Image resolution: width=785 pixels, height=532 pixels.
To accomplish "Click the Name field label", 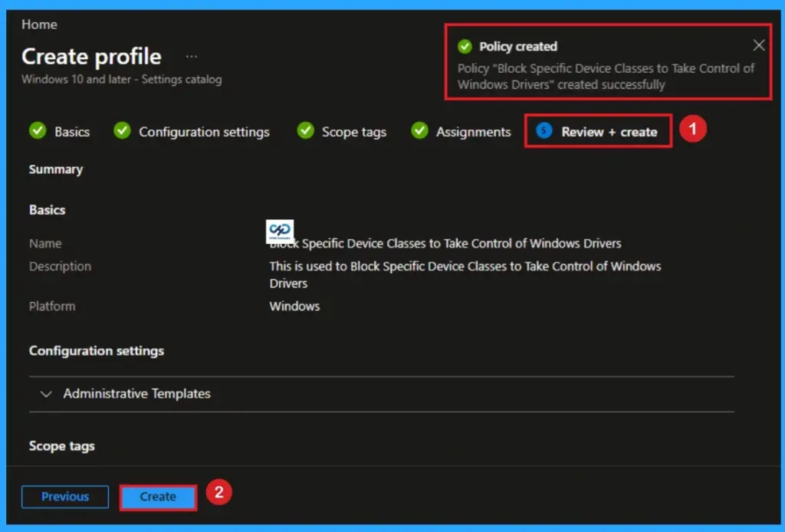I will [45, 244].
